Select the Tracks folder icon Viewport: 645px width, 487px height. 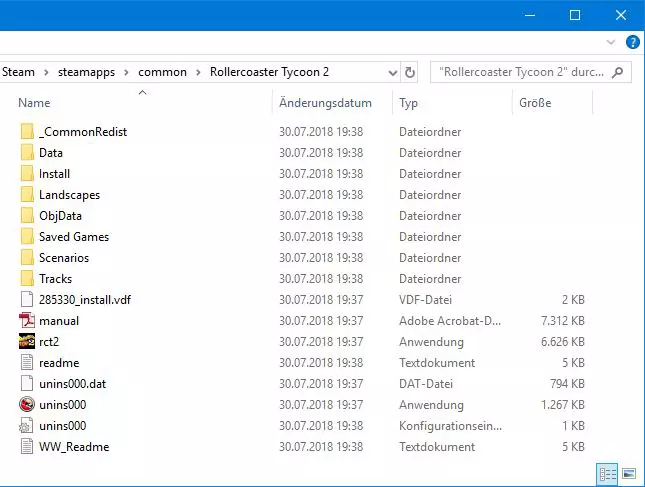pyautogui.click(x=27, y=278)
